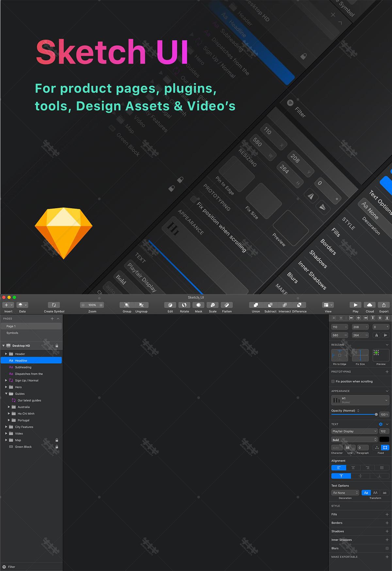Collapse the Resizing section chevron

coord(387,345)
